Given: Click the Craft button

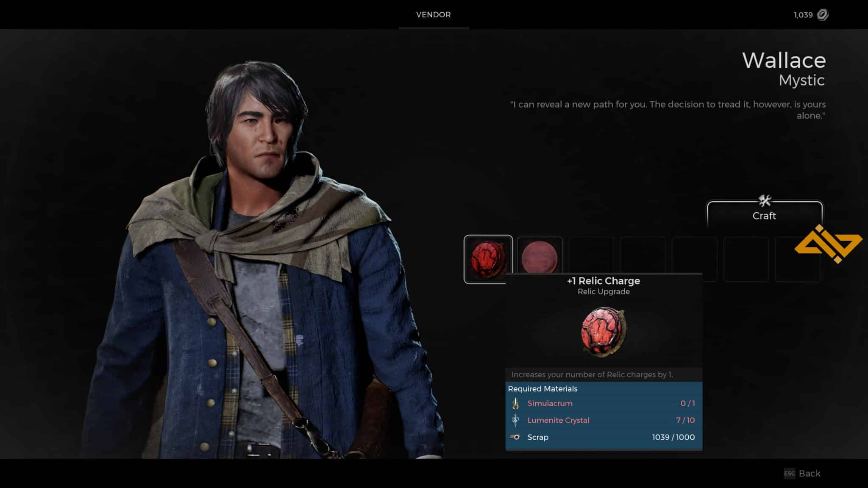Looking at the screenshot, I should pyautogui.click(x=765, y=215).
